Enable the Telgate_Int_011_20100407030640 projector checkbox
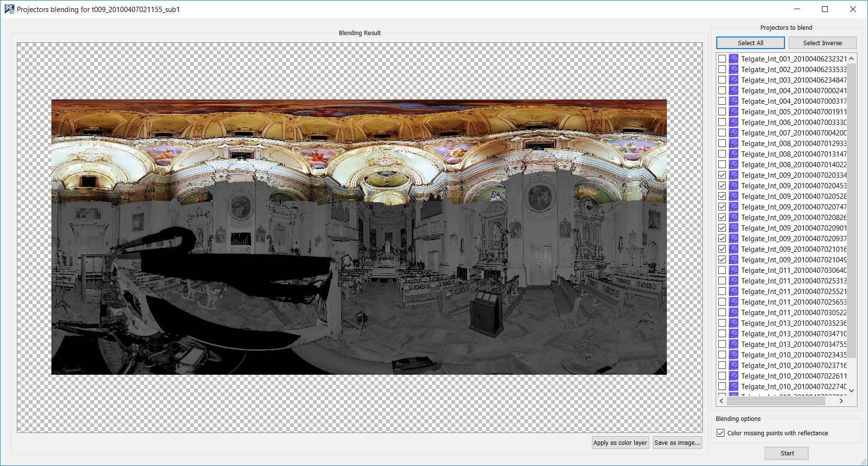The width and height of the screenshot is (868, 466). [722, 270]
